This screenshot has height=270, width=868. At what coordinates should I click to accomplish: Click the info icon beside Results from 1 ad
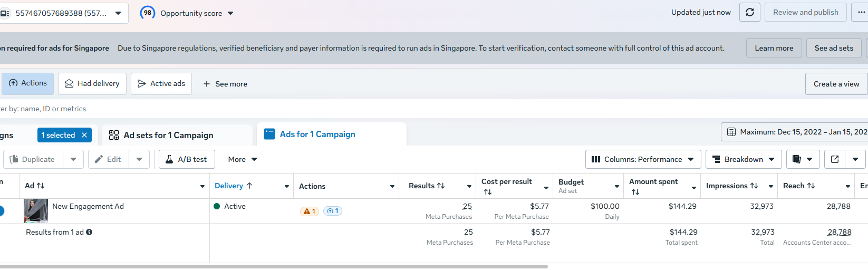pyautogui.click(x=89, y=232)
